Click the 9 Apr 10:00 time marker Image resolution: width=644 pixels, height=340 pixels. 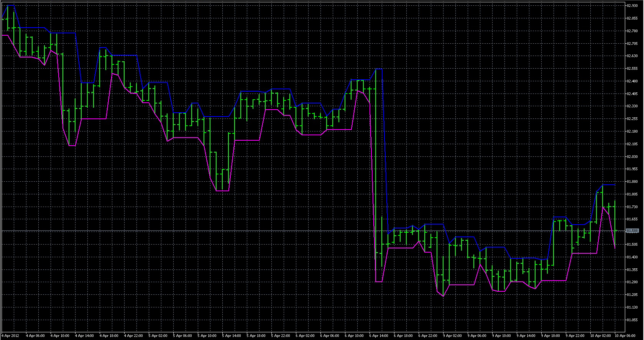coord(501,336)
